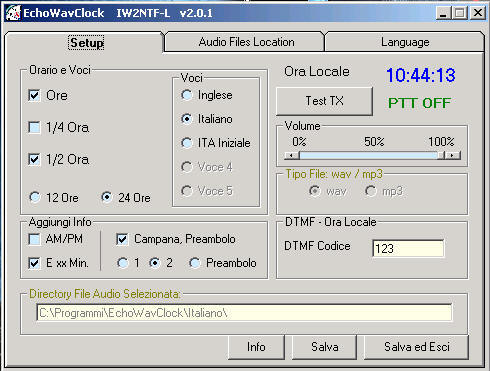Click the audio directory path field
Screen dimensions: 490x371
[x=244, y=313]
